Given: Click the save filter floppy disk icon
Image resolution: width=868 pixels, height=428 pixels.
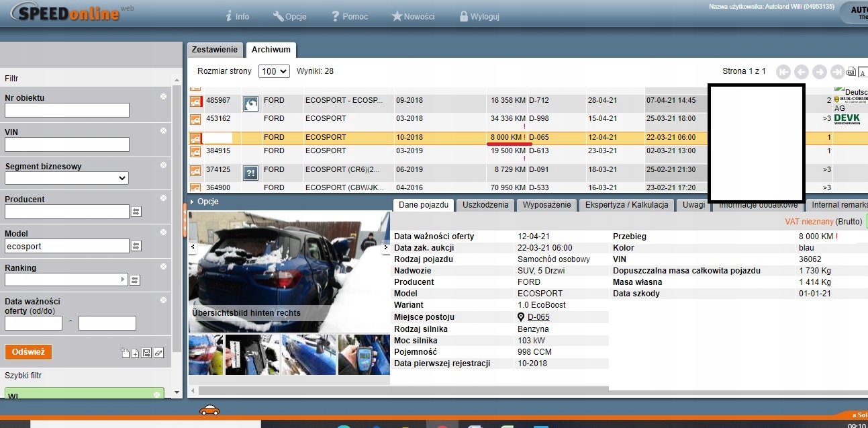Looking at the screenshot, I should pos(146,353).
